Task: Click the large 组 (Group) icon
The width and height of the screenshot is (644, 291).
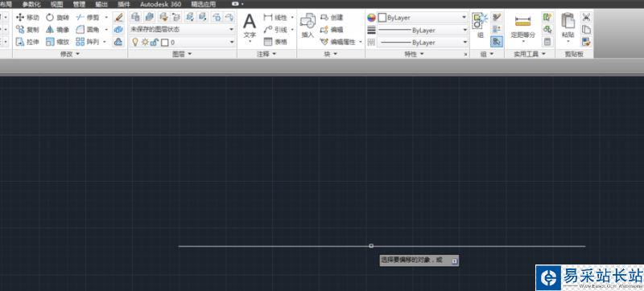Action: [480, 26]
